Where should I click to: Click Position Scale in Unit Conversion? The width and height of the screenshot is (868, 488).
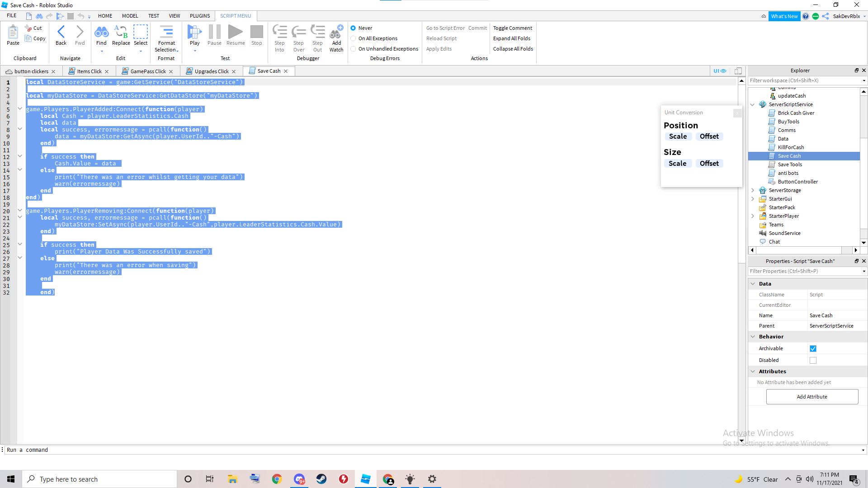pos(678,136)
